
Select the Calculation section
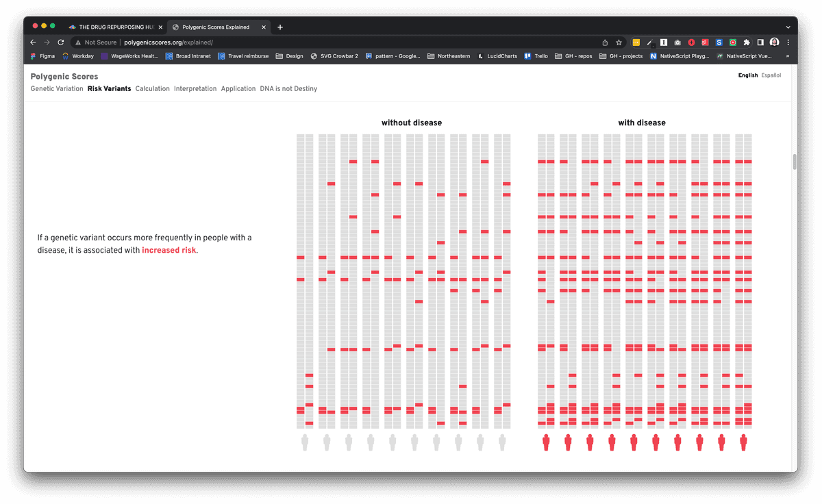coord(152,88)
